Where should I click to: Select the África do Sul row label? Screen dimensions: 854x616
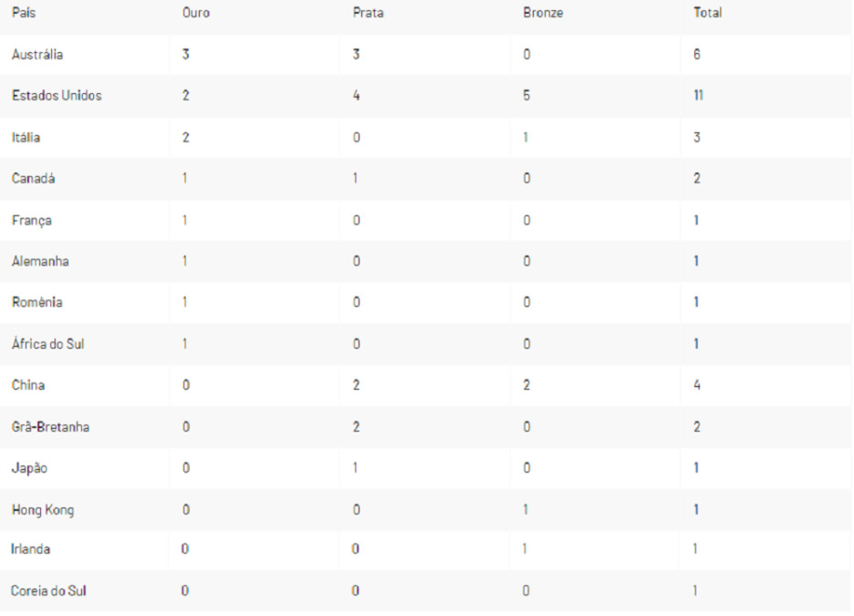point(47,344)
